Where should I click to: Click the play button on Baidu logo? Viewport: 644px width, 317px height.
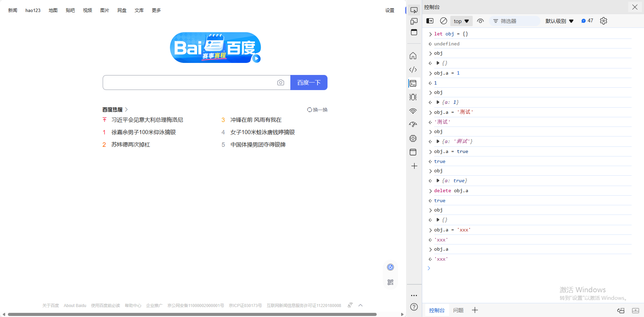(x=256, y=58)
